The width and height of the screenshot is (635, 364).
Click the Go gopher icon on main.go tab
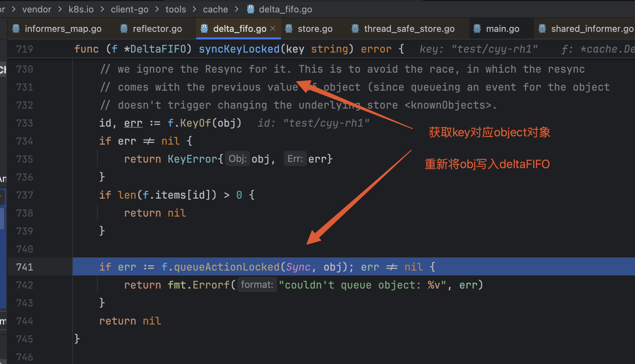coord(477,28)
